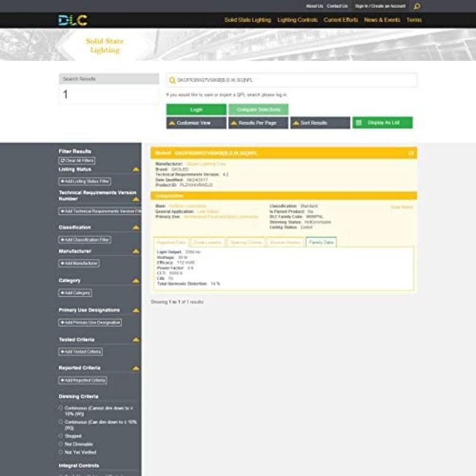Viewport: 476px width, 476px height.
Task: Open News & Events menu
Action: (x=382, y=20)
